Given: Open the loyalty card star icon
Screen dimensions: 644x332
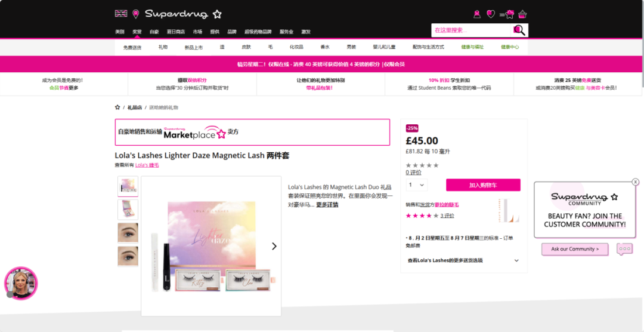Looking at the screenshot, I should [507, 14].
